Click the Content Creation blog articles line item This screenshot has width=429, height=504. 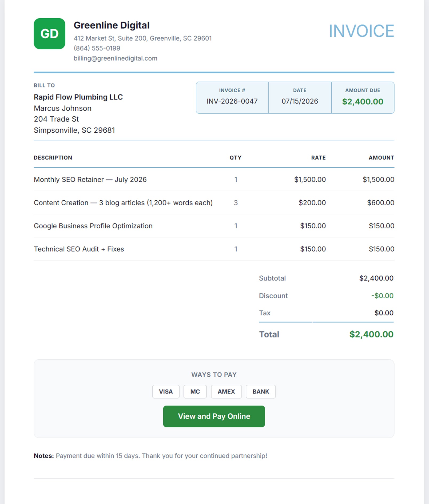pyautogui.click(x=123, y=203)
